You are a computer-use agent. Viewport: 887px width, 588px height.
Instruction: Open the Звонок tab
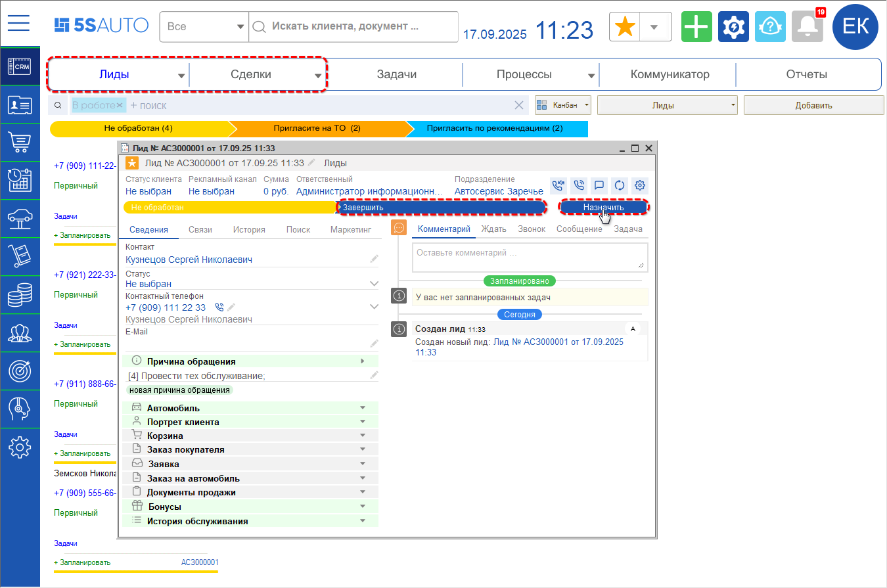pos(531,229)
